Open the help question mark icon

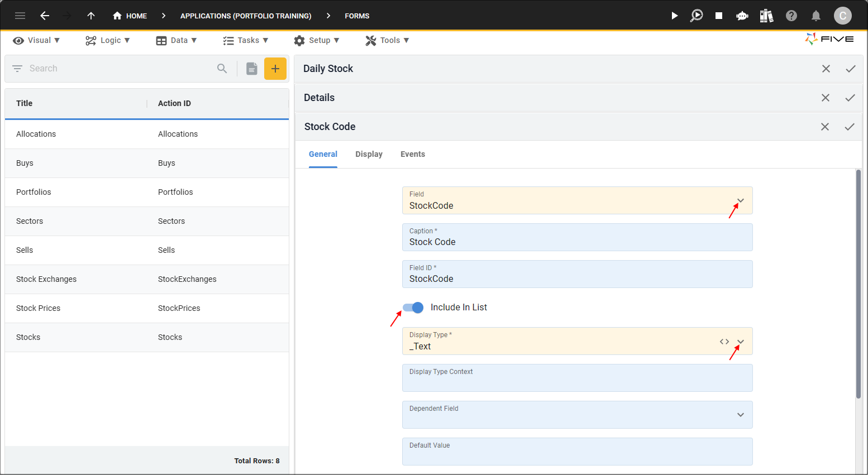[x=791, y=16]
